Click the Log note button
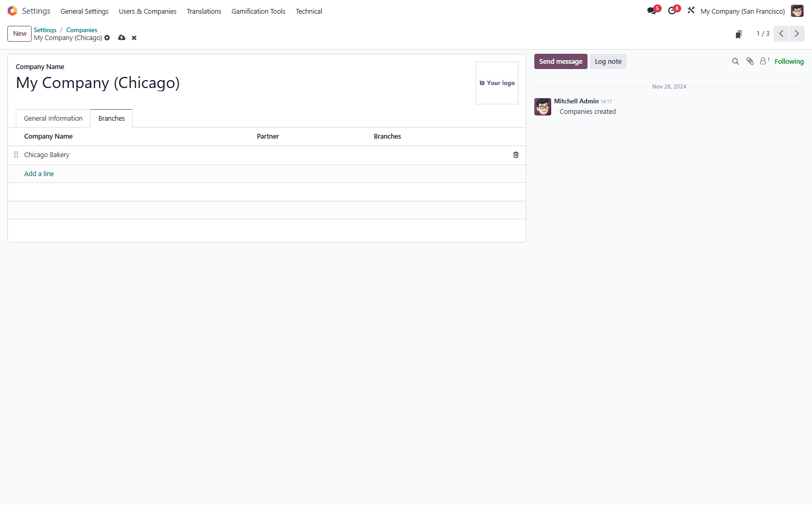 pyautogui.click(x=608, y=62)
